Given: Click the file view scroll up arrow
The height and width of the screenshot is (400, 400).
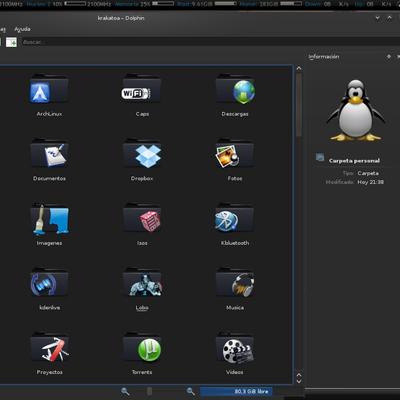Looking at the screenshot, I should click(299, 69).
